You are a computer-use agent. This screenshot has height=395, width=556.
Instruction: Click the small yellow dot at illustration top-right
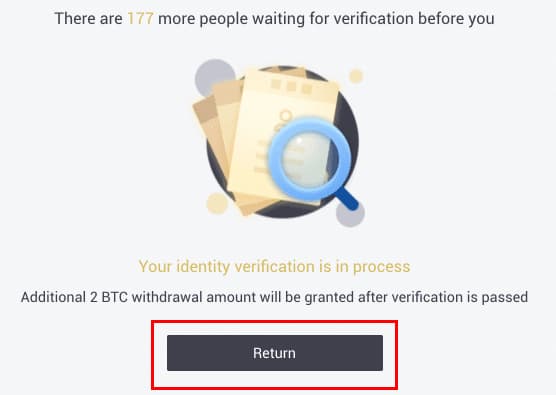(356, 76)
